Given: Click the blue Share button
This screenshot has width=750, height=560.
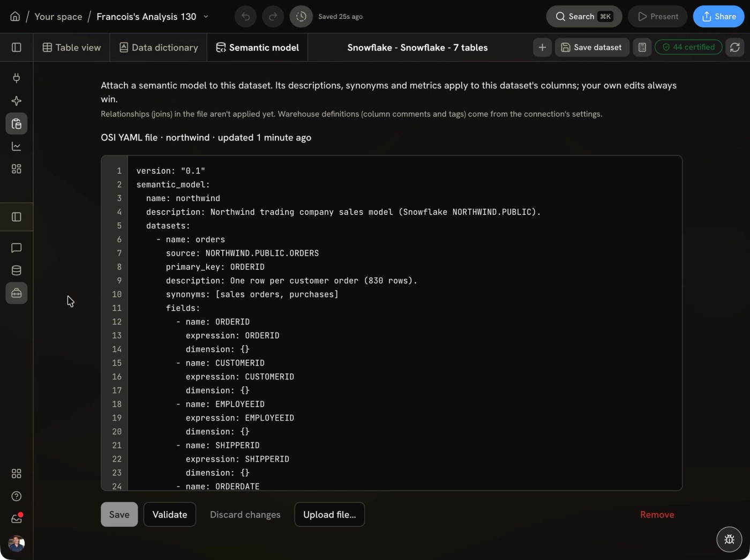Looking at the screenshot, I should [x=718, y=17].
